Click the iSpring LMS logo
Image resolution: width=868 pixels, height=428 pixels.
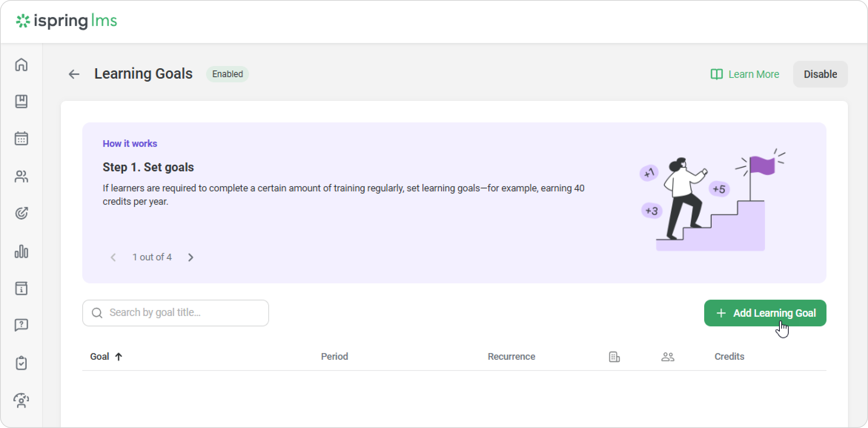67,21
